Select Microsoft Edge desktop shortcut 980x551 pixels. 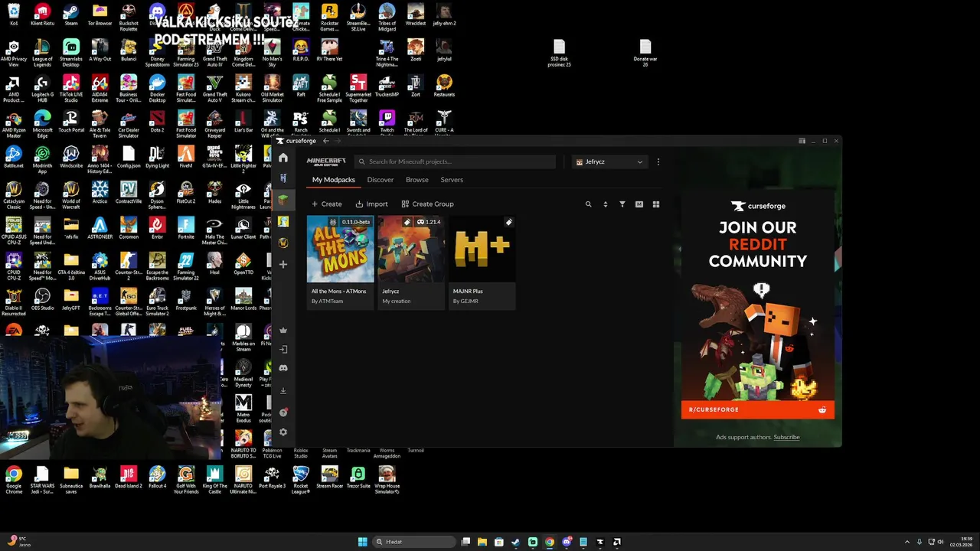(42, 124)
